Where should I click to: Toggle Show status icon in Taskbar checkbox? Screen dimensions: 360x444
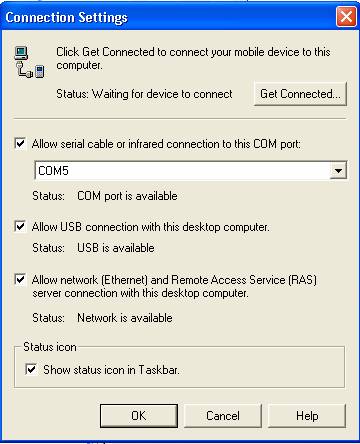point(31,369)
